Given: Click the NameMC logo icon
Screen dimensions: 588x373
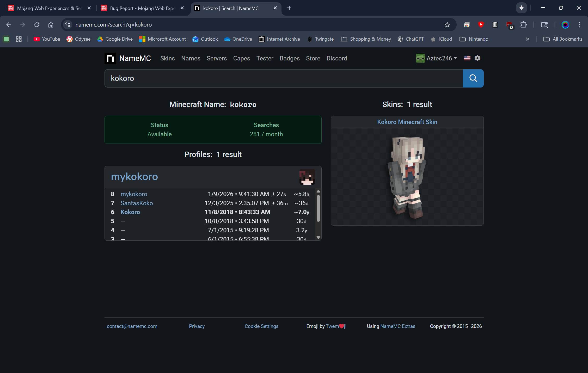Looking at the screenshot, I should click(x=110, y=58).
